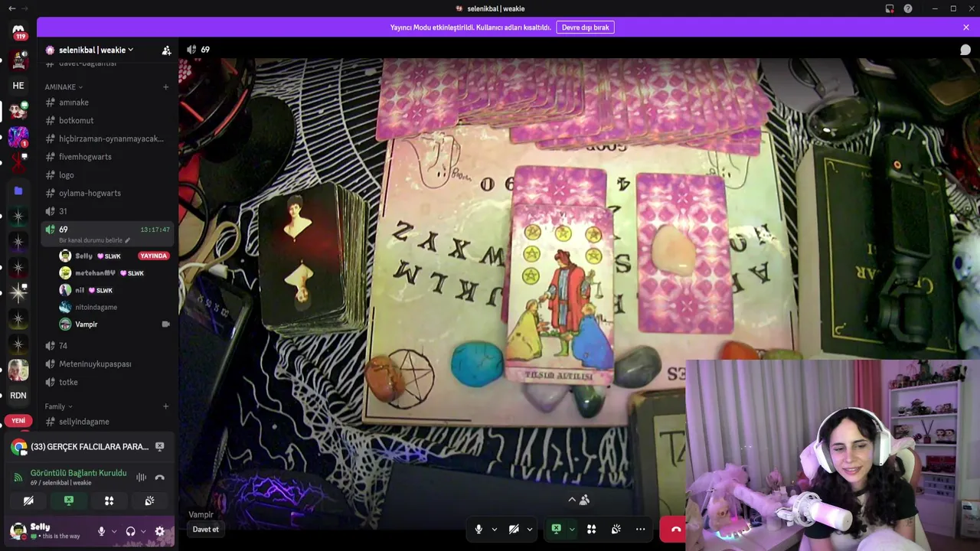Dismiss the streamer mode banner
This screenshot has width=980, height=551.
[x=966, y=28]
